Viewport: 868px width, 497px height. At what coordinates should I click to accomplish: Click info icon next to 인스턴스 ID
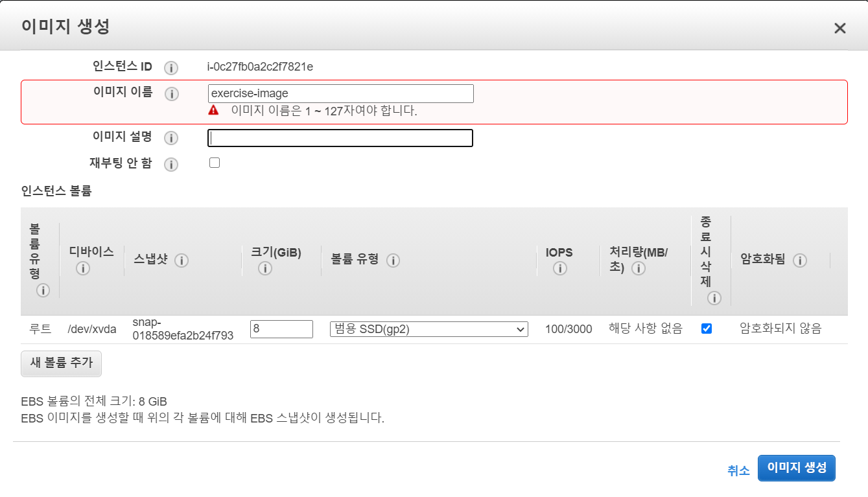pyautogui.click(x=171, y=67)
